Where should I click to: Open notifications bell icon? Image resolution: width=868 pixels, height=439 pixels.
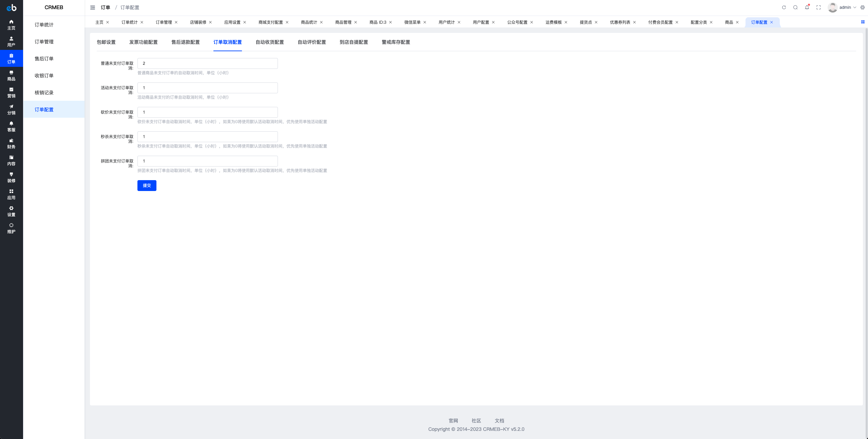click(x=807, y=7)
